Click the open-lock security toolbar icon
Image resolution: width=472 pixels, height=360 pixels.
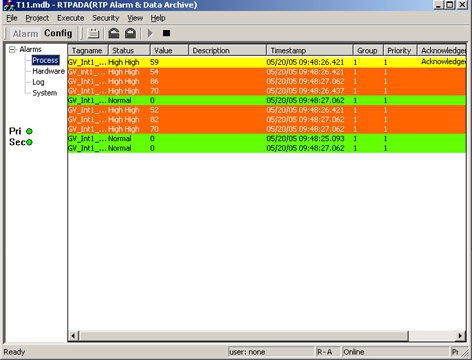click(x=114, y=33)
